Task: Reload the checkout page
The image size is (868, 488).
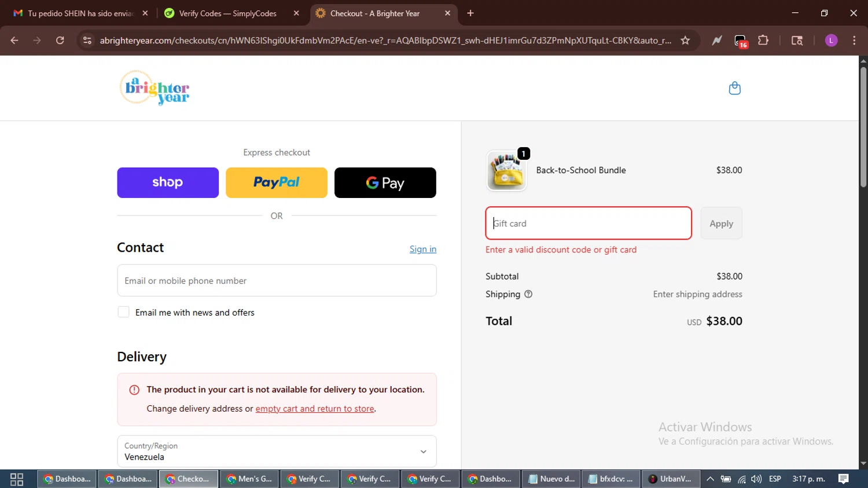Action: coord(60,41)
